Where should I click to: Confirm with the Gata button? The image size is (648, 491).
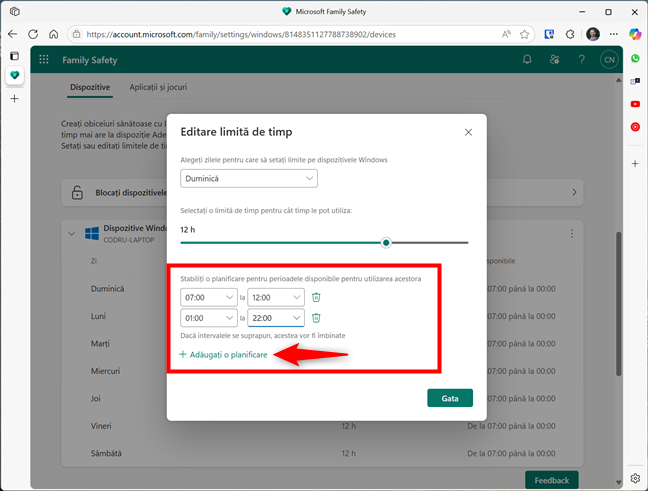coord(450,398)
